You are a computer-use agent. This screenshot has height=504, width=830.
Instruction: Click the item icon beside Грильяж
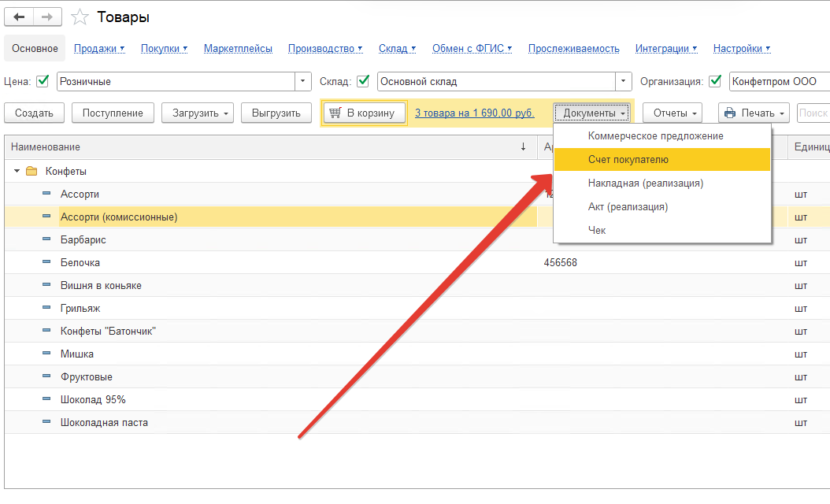46,308
